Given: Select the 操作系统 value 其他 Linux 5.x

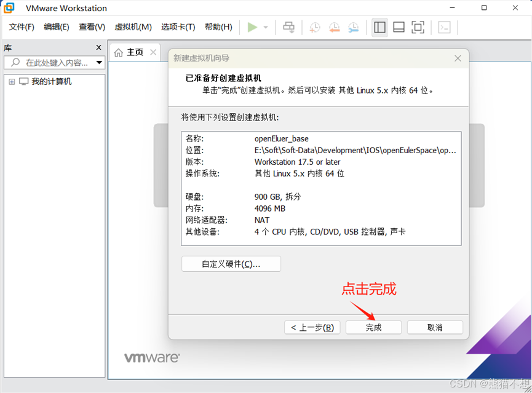Looking at the screenshot, I should pos(300,173).
